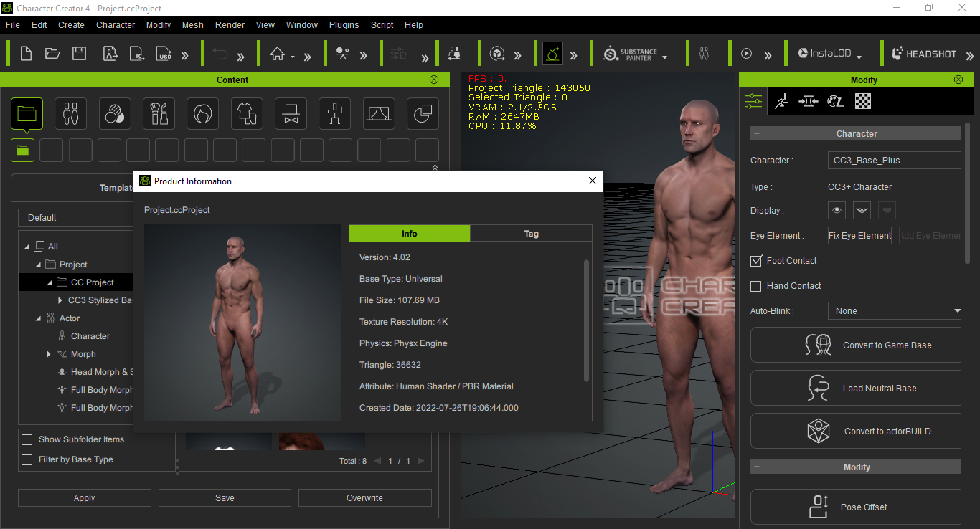Click the play button in top toolbar

[746, 54]
